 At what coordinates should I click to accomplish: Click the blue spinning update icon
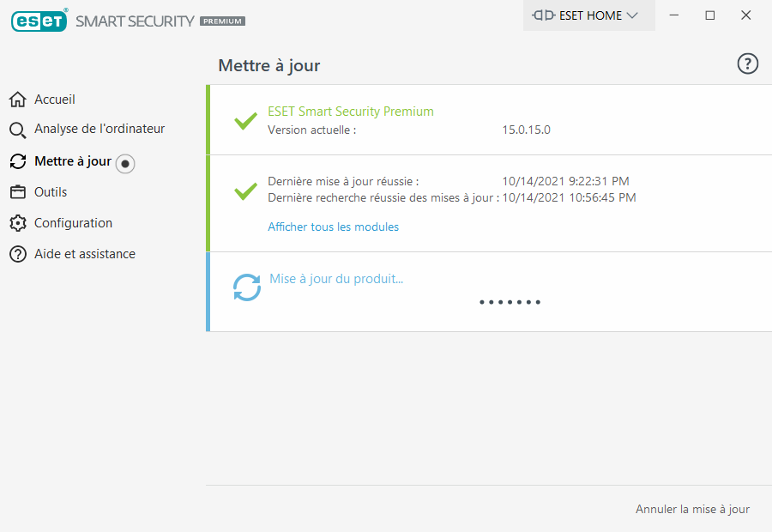click(247, 287)
